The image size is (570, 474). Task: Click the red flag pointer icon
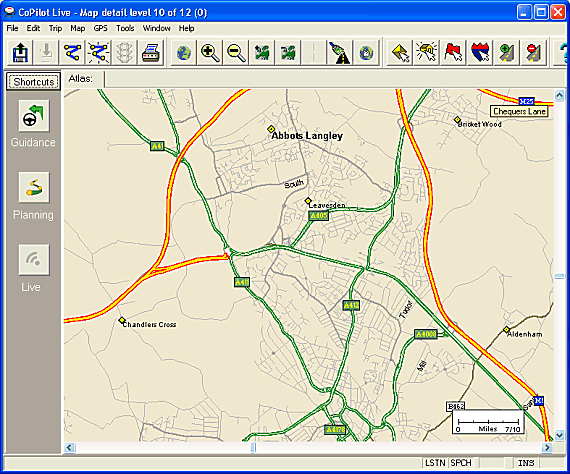453,53
